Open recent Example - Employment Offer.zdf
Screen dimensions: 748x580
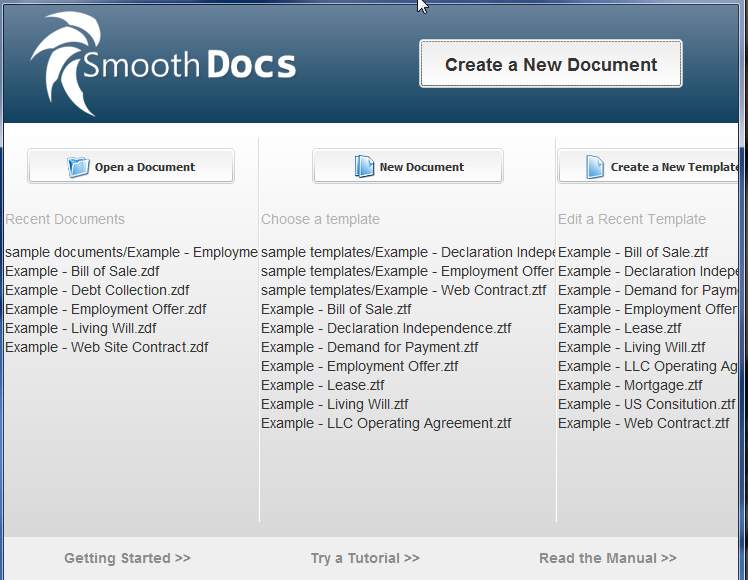tap(106, 309)
